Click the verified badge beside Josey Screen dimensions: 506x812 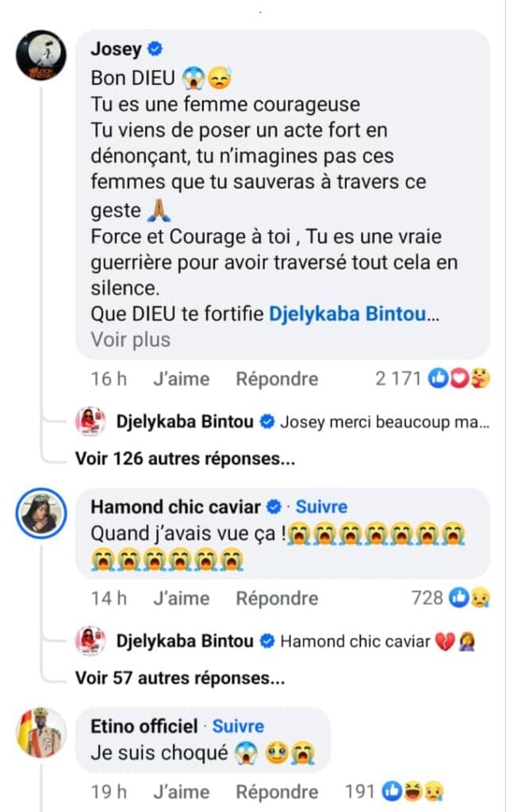click(x=155, y=49)
